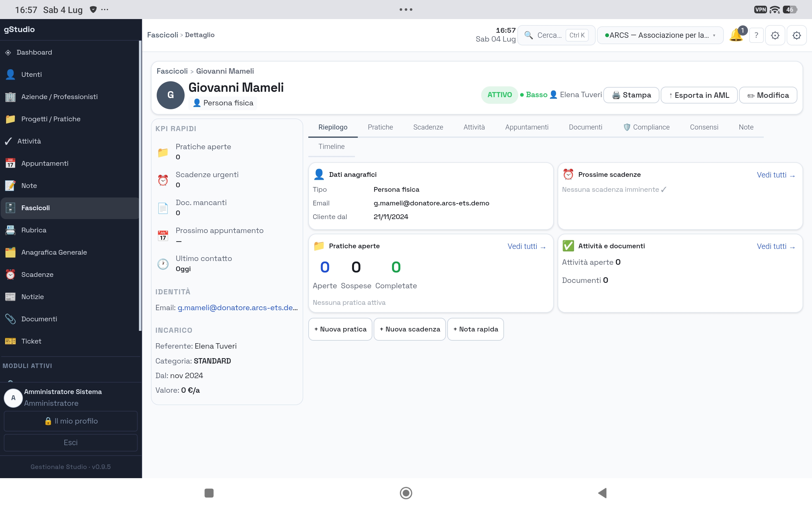The height and width of the screenshot is (508, 812).
Task: Open the Note sidebar item
Action: click(x=69, y=185)
